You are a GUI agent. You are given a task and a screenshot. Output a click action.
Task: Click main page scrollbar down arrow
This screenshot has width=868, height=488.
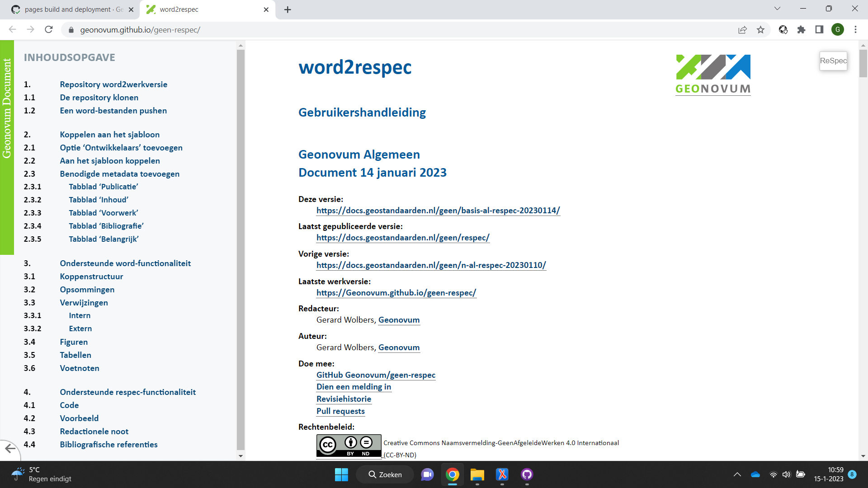[x=863, y=456]
